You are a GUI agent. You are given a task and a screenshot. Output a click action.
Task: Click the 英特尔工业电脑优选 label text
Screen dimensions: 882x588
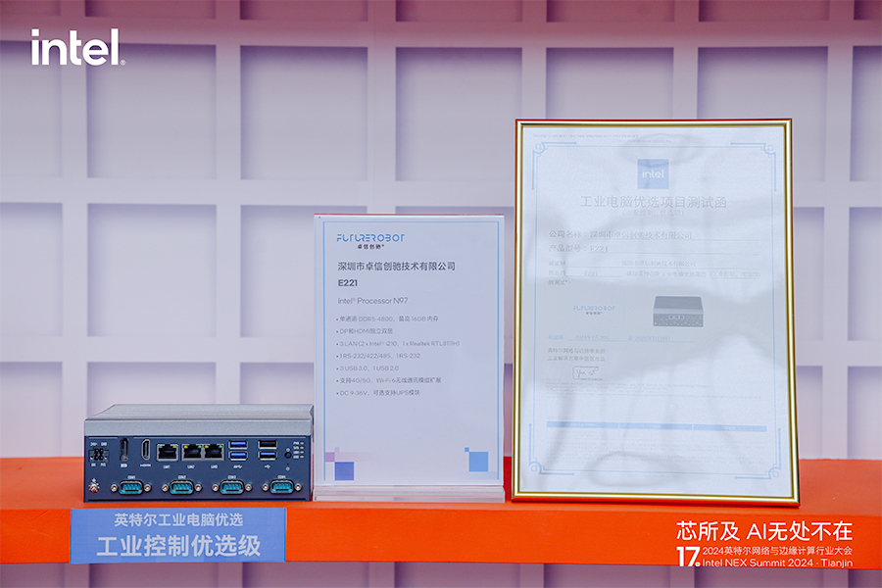click(178, 520)
